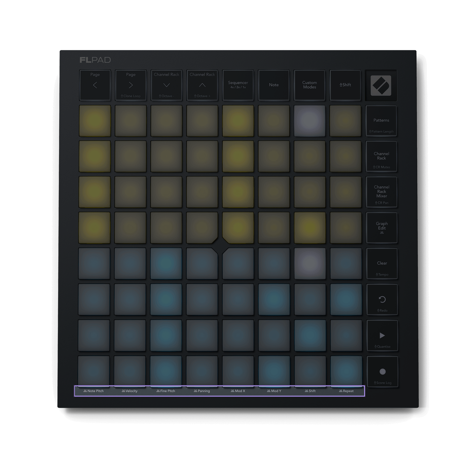Click the Panning graph label

(202, 391)
